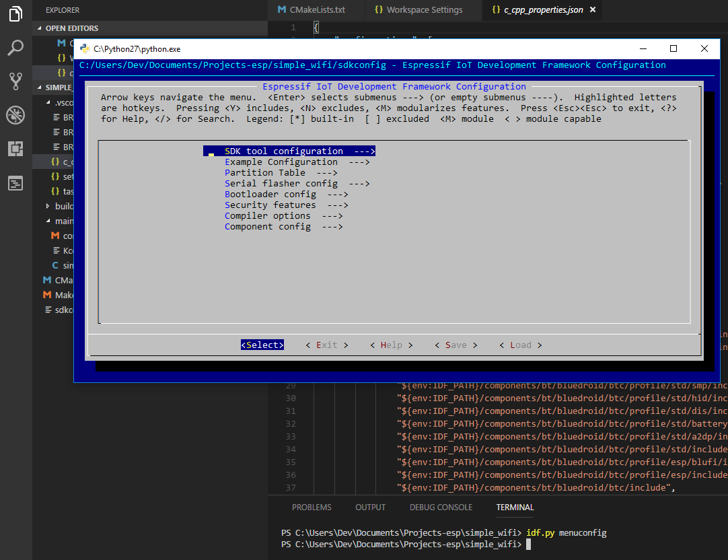
Task: Minimize the python.exe window
Action: (643, 48)
